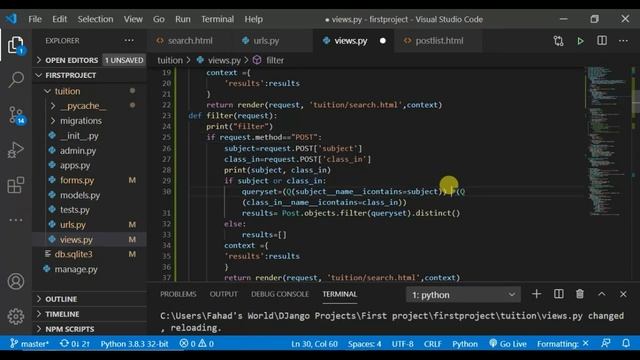The image size is (640, 360).
Task: Switch to the Problems panel tab
Action: [178, 294]
